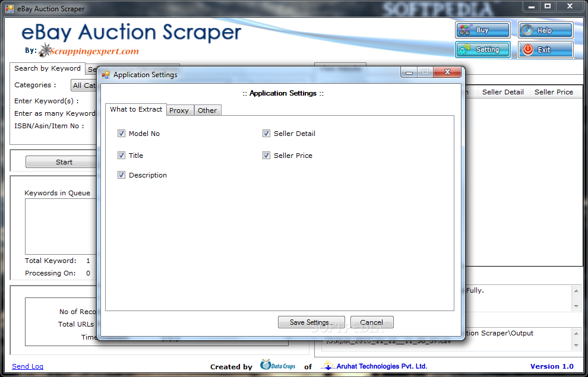This screenshot has width=588, height=377.
Task: Open Help from the main window
Action: pyautogui.click(x=546, y=30)
